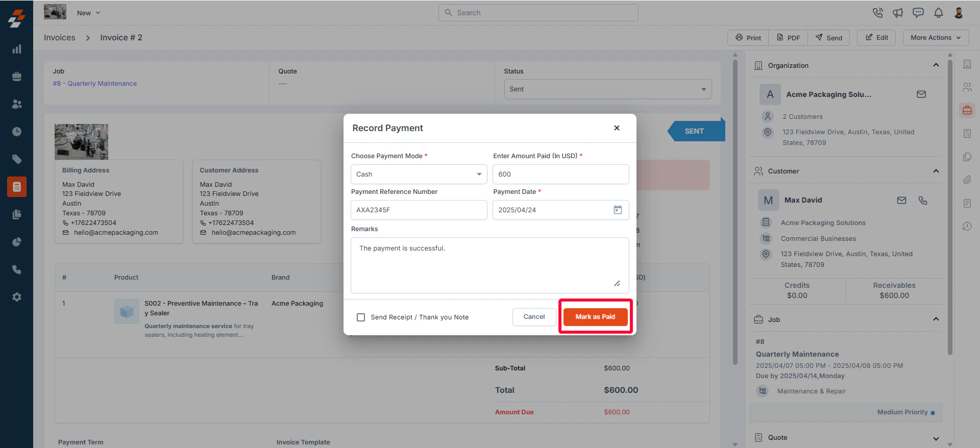The width and height of the screenshot is (980, 448).
Task: Click the top Search box
Action: click(538, 13)
